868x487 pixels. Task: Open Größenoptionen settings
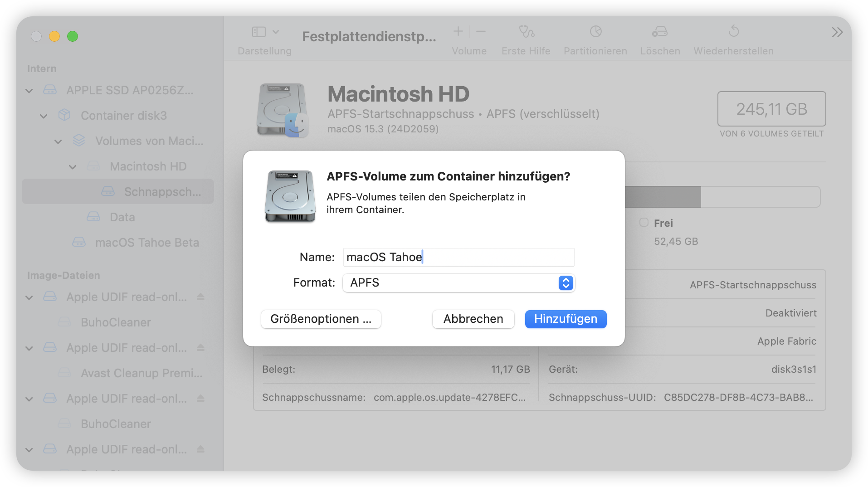(321, 319)
